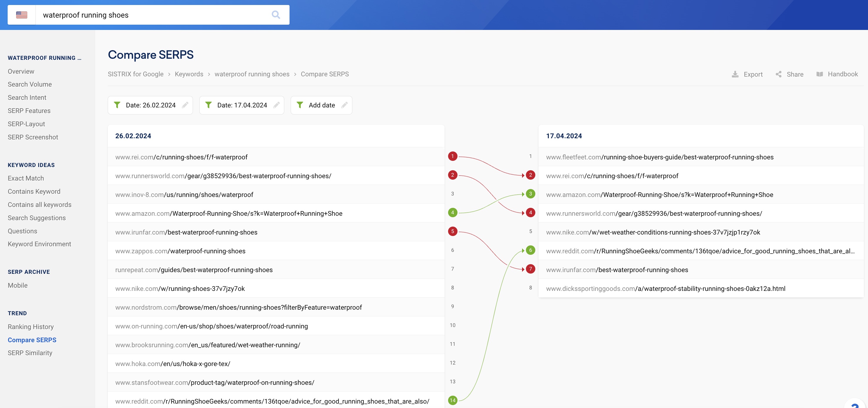Go to SISTRIX for Google breadcrumb
Image resolution: width=868 pixels, height=408 pixels.
(135, 74)
